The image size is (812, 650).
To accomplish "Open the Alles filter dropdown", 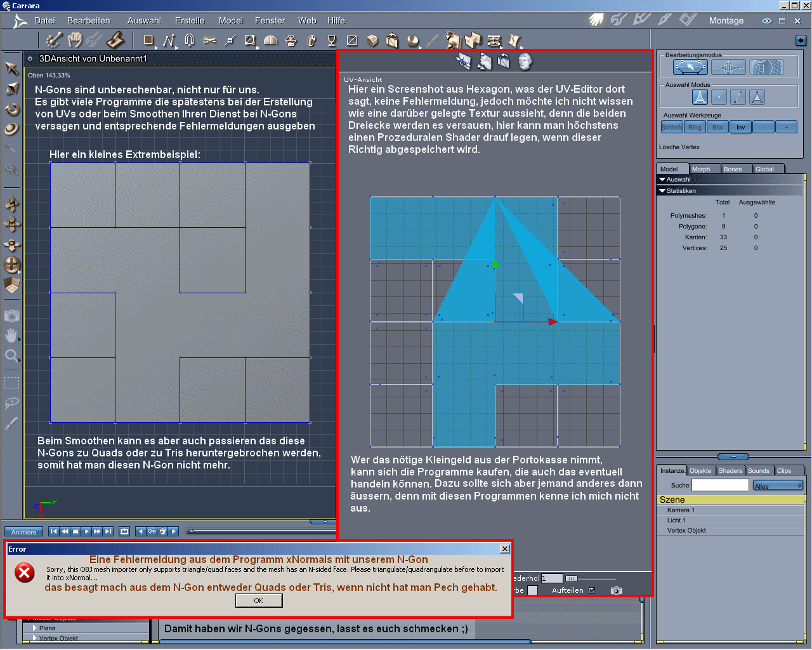I will pos(778,486).
